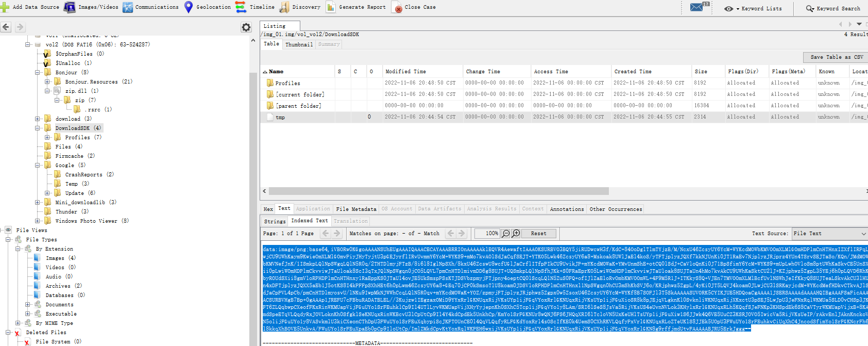Open the Timeline tool

[241, 7]
